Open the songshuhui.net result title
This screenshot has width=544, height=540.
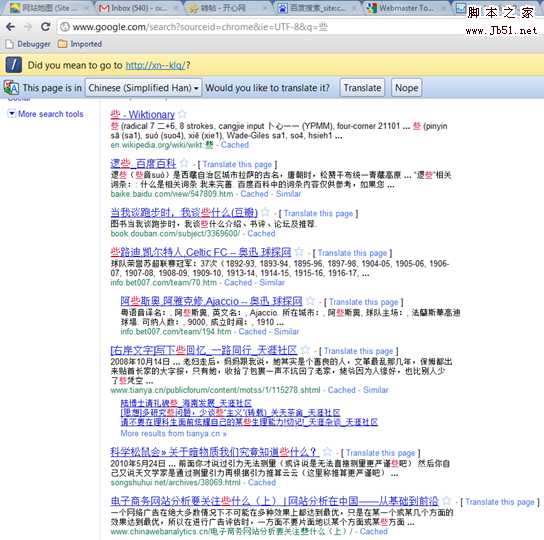pyautogui.click(x=214, y=452)
